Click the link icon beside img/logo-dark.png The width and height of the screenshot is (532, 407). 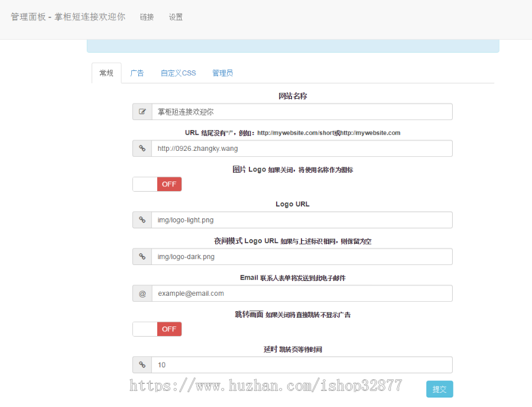pos(142,257)
